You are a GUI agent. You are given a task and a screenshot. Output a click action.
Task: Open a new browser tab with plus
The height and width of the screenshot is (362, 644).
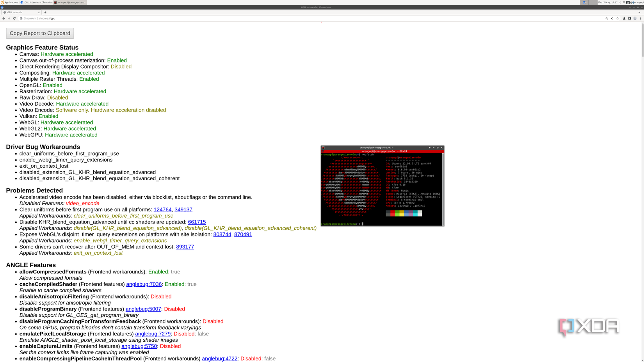point(45,12)
